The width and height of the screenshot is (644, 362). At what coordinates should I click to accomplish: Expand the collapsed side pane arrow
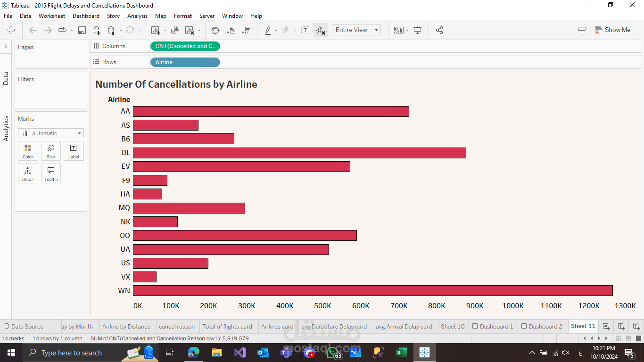(x=6, y=46)
